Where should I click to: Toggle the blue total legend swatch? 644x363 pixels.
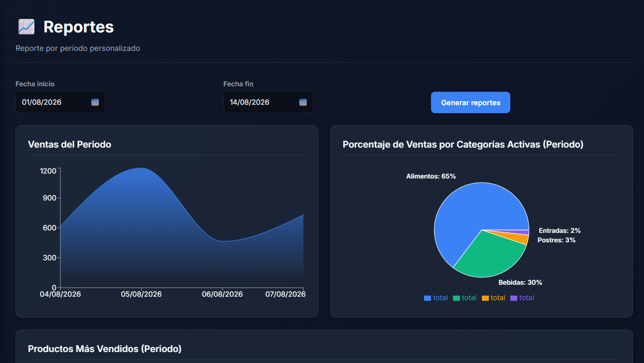point(428,298)
